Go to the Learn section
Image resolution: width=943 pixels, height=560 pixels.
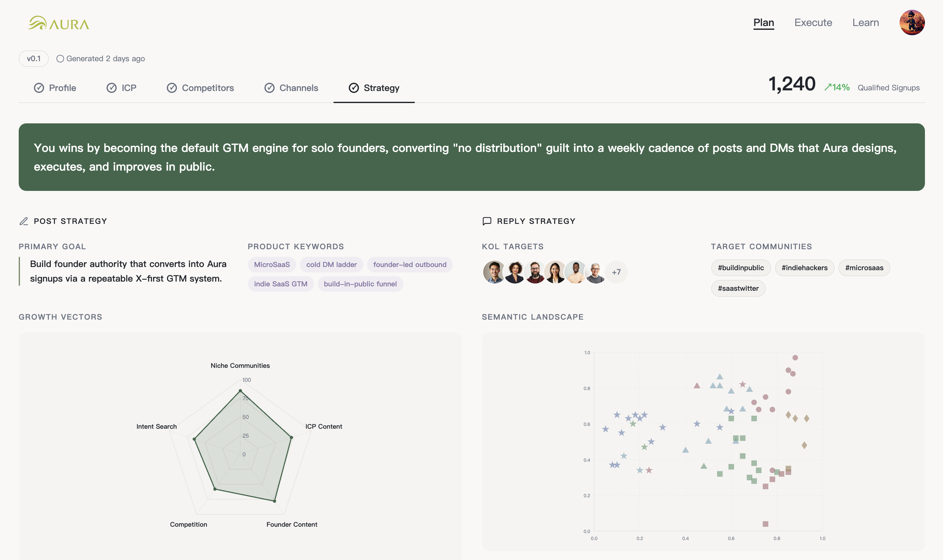click(x=865, y=23)
